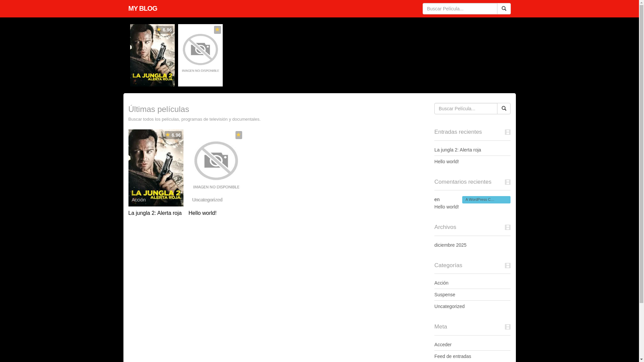This screenshot has height=362, width=644.
Task: Click the header search magnifier icon
Action: click(x=503, y=9)
